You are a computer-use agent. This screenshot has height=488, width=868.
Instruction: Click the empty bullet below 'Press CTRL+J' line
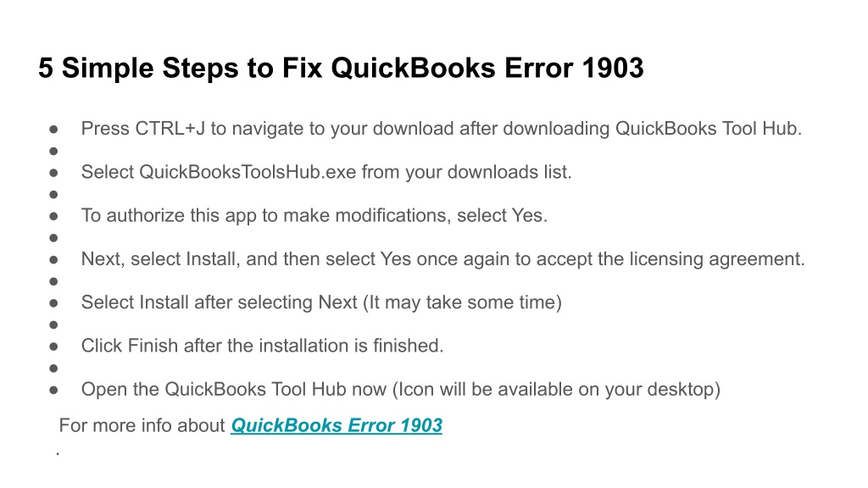tap(53, 151)
